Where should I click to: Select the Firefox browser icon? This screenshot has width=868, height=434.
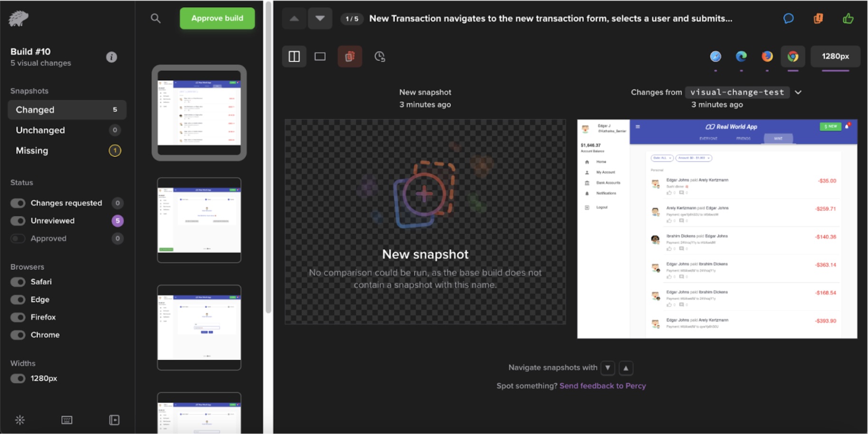(767, 56)
